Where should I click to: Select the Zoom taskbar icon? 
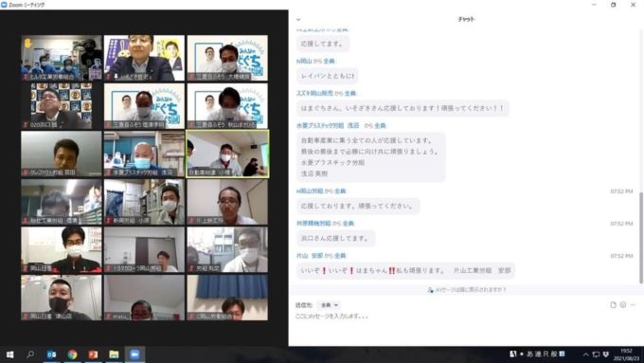(134, 354)
